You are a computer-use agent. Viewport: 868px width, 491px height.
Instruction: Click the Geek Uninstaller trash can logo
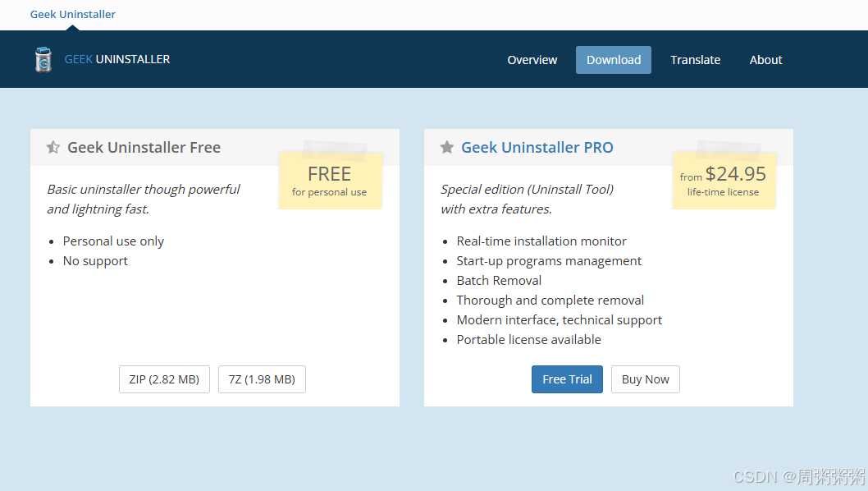point(43,59)
